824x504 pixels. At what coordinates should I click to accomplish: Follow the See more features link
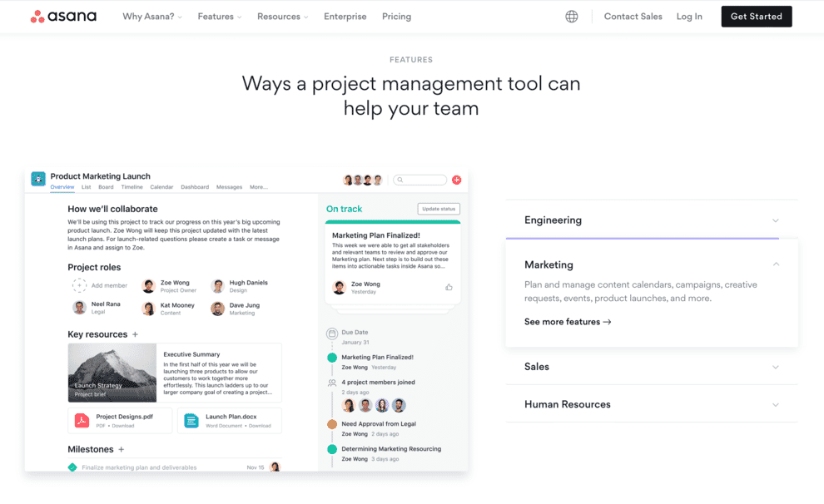568,322
